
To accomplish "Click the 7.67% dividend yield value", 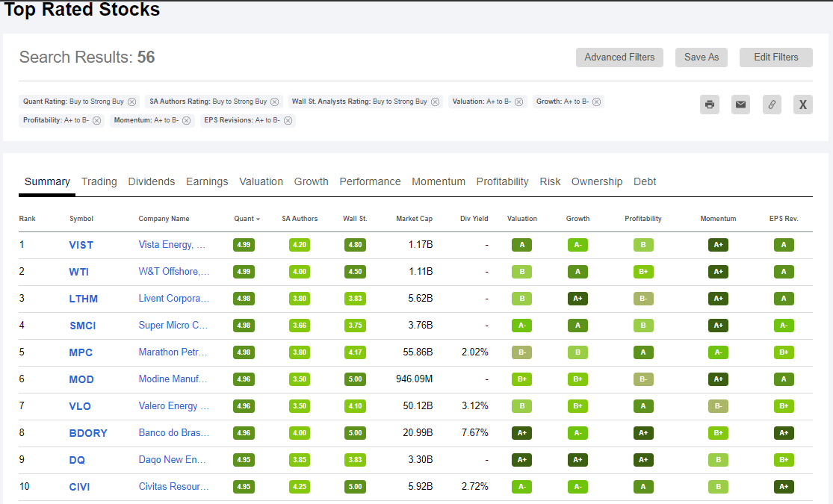I will pos(474,433).
